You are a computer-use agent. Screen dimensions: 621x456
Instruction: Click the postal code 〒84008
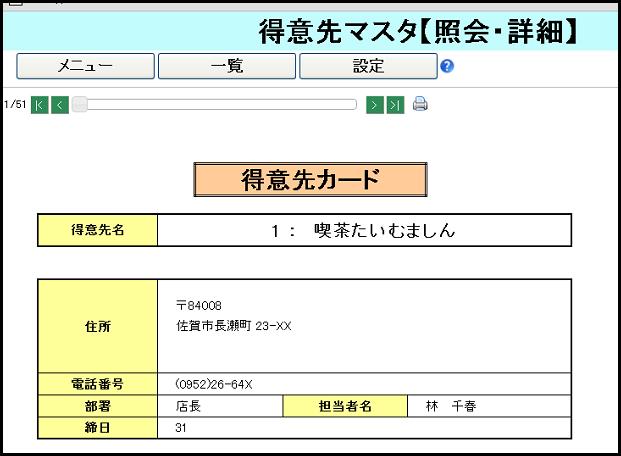click(198, 305)
